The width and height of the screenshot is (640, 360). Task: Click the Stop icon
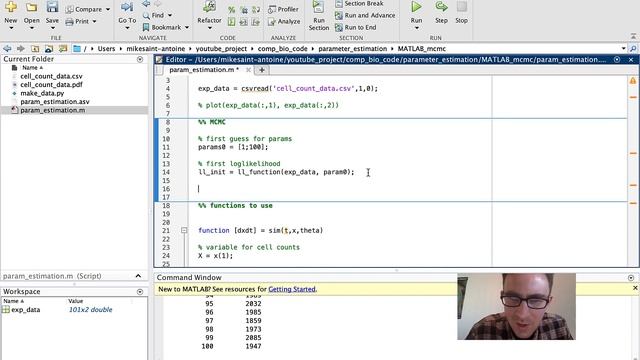tap(462, 7)
